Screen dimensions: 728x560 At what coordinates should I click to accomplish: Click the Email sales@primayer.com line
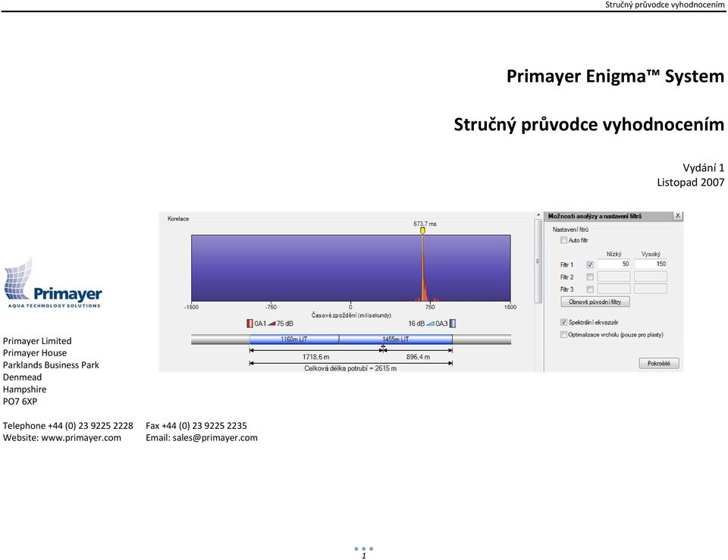pos(202,437)
